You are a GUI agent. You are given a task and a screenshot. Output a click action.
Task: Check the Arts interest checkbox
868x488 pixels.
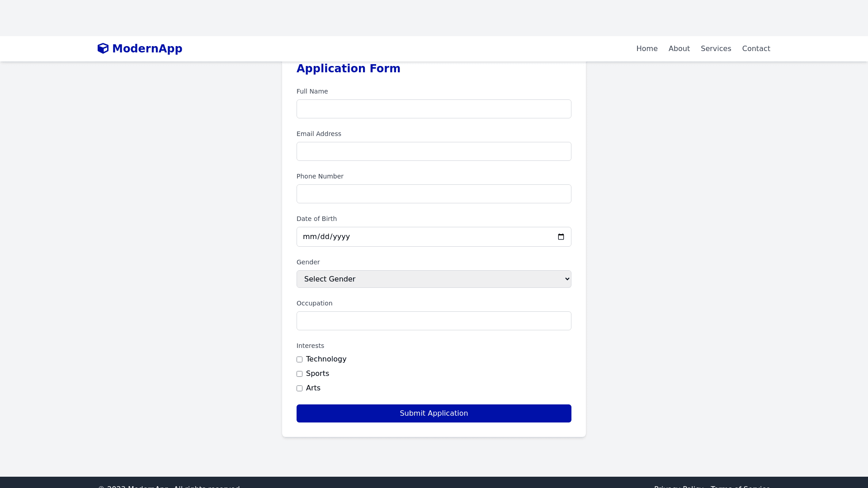pyautogui.click(x=299, y=389)
